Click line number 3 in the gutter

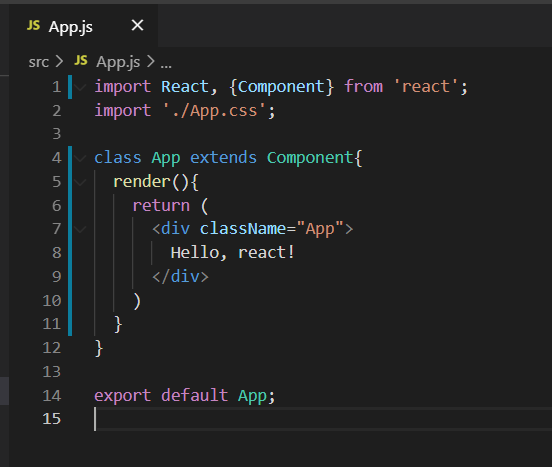pos(57,134)
